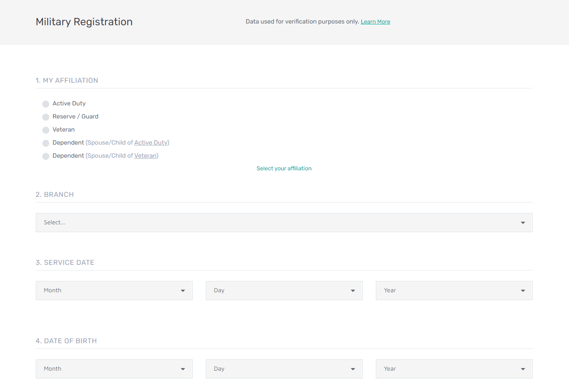Click the Military Registration page title
Screen dimensions: 569x392
coord(84,22)
